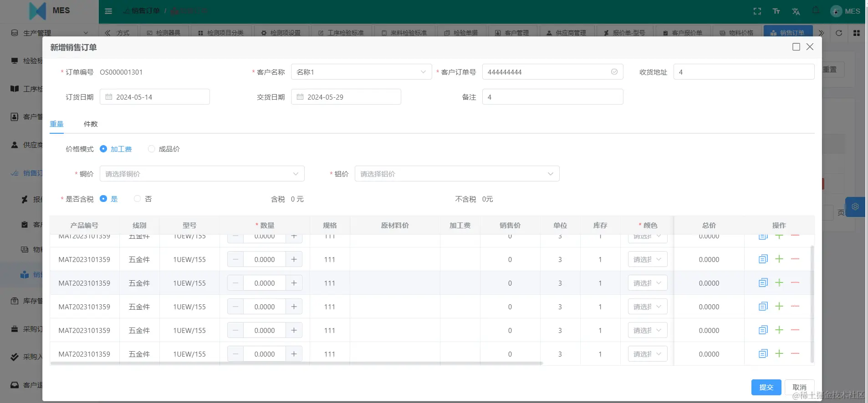
Task: Click the 取消 button
Action: point(799,387)
